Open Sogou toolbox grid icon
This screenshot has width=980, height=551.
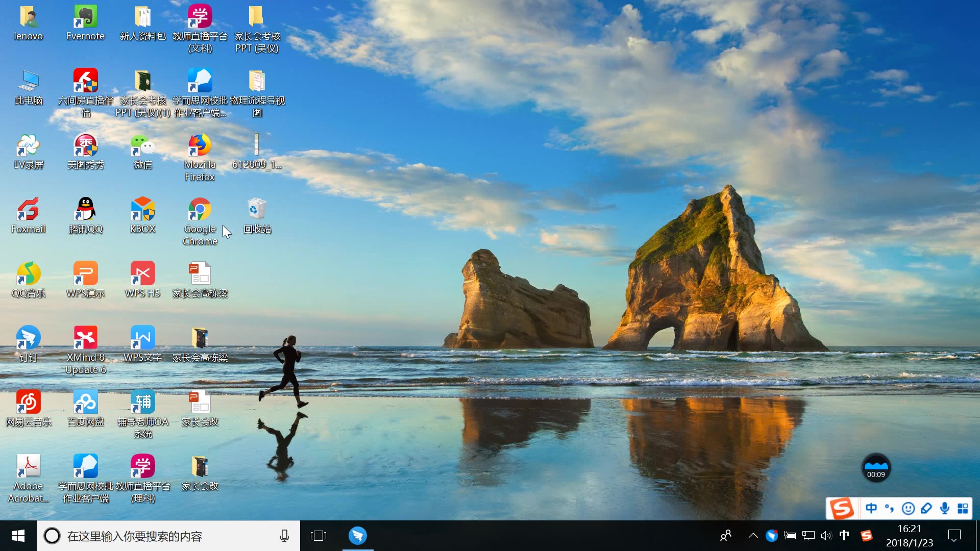[x=963, y=508]
